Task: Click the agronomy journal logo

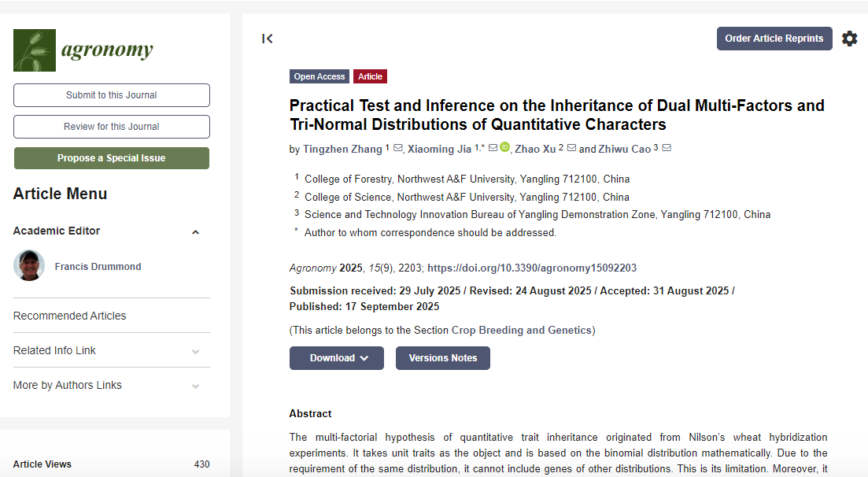Action: pos(83,50)
